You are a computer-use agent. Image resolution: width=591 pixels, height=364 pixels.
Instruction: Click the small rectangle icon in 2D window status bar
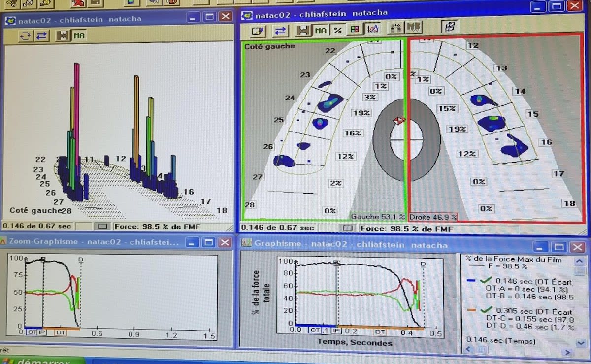click(348, 228)
